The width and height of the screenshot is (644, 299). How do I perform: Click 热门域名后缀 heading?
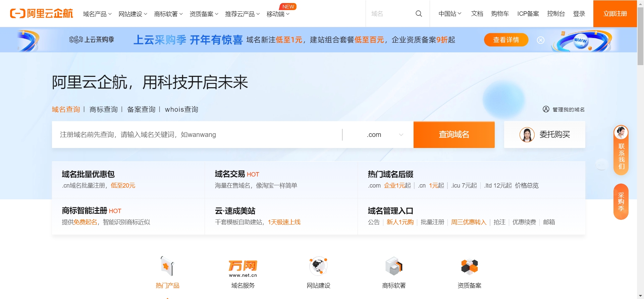coord(390,174)
